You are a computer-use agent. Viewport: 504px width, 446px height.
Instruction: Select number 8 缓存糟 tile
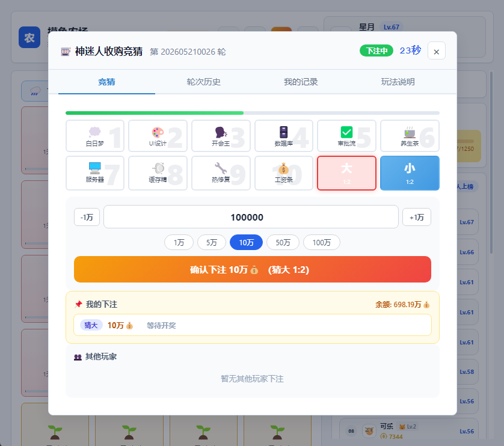[158, 173]
